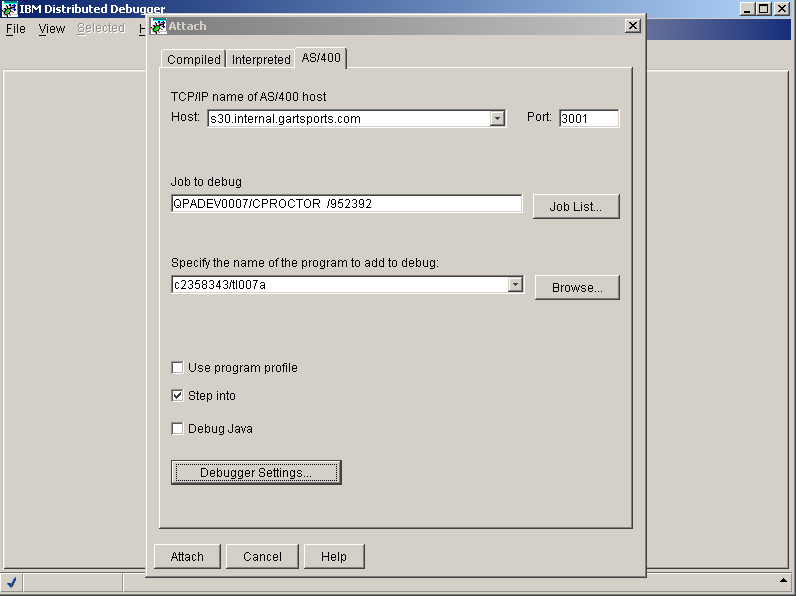Open the Host dropdown arrow

[x=498, y=118]
